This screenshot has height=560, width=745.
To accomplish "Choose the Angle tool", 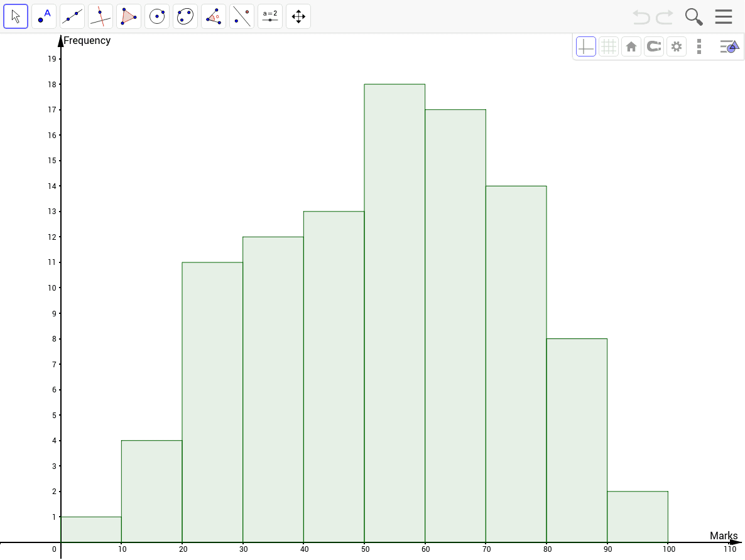I will [x=214, y=16].
